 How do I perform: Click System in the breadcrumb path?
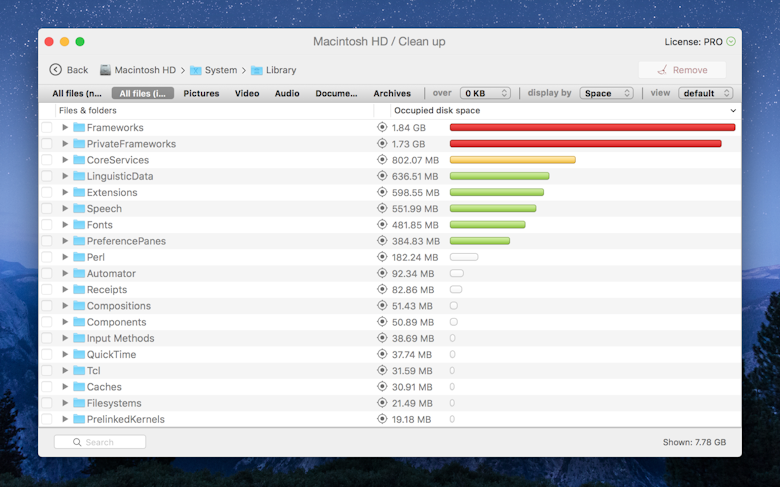(x=221, y=70)
